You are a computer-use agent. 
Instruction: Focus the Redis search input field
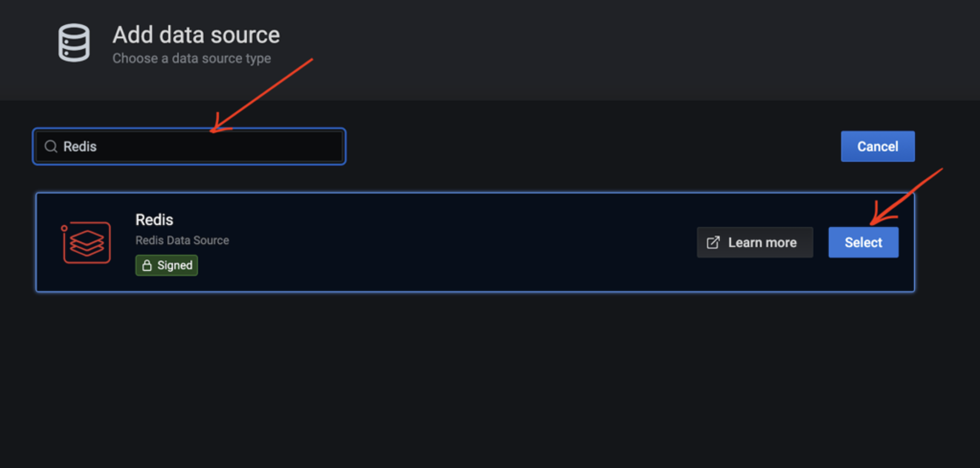(x=189, y=146)
